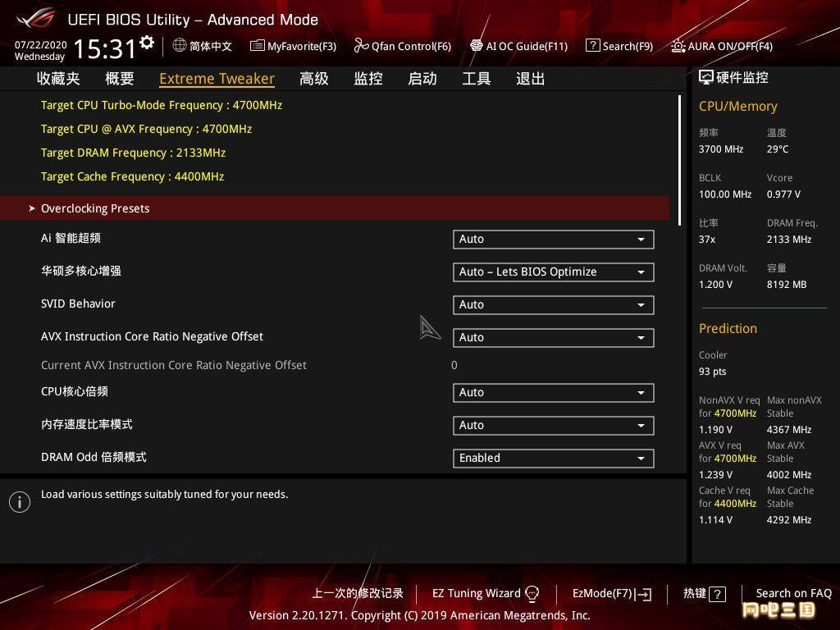Open AVX Instruction Core Ratio Negative Offset dropdown
The width and height of the screenshot is (840, 630).
554,337
